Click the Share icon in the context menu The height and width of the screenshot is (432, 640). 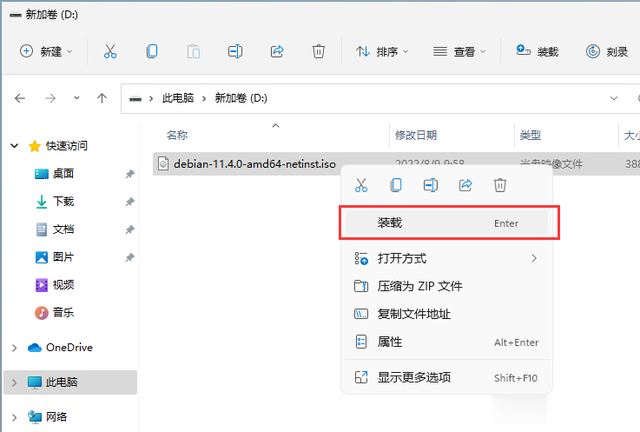(465, 185)
